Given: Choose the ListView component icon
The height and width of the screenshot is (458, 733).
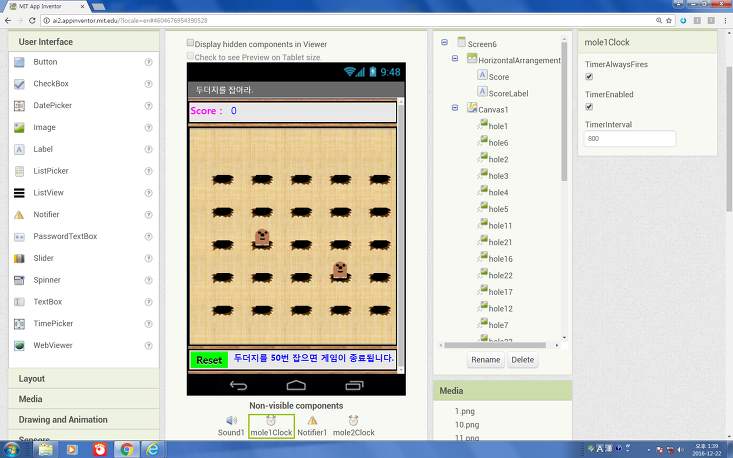Looking at the screenshot, I should point(19,193).
